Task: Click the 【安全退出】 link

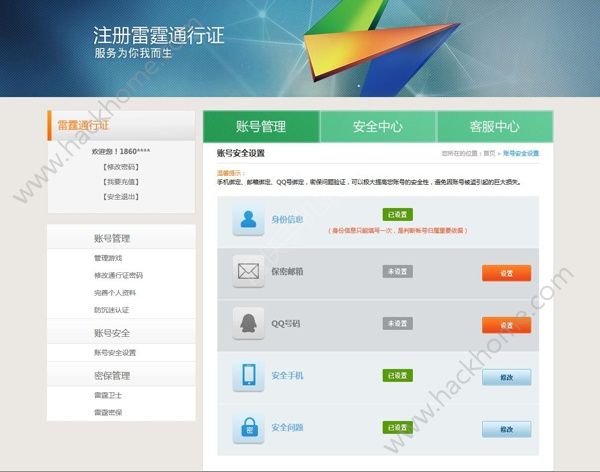Action: coord(121,197)
